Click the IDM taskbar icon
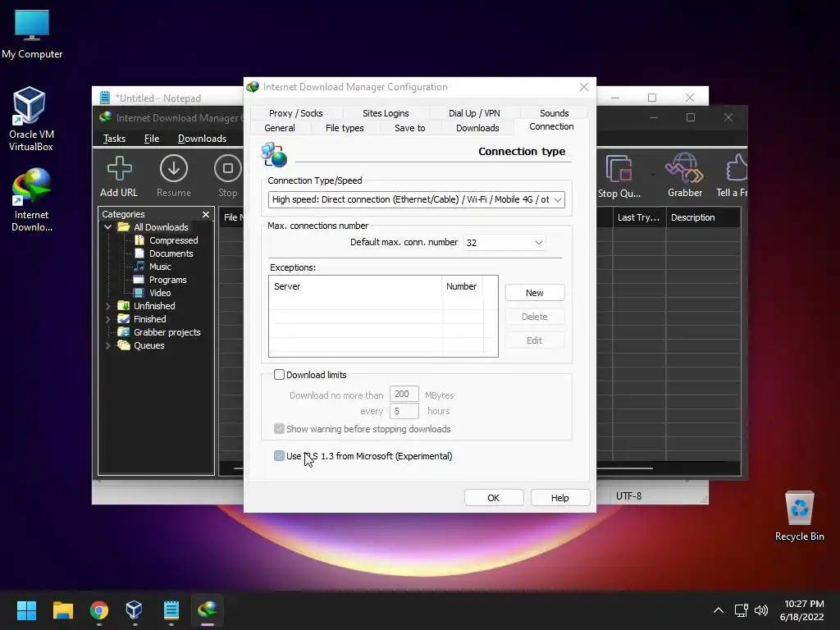Viewport: 840px width, 630px height. 208,610
